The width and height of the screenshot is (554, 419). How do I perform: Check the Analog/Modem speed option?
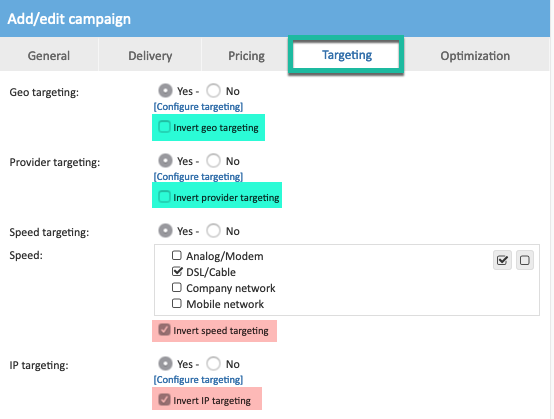click(x=177, y=255)
